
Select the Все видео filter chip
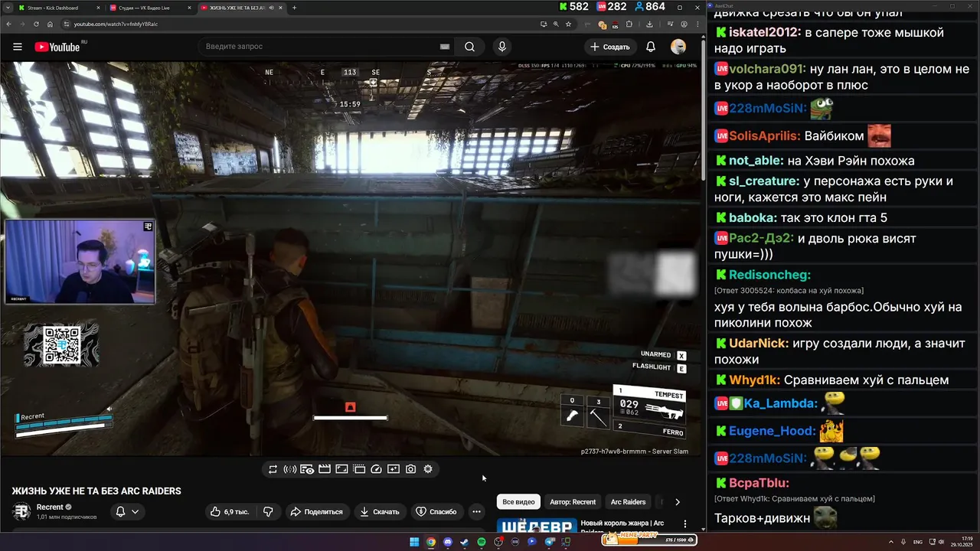[x=518, y=502]
